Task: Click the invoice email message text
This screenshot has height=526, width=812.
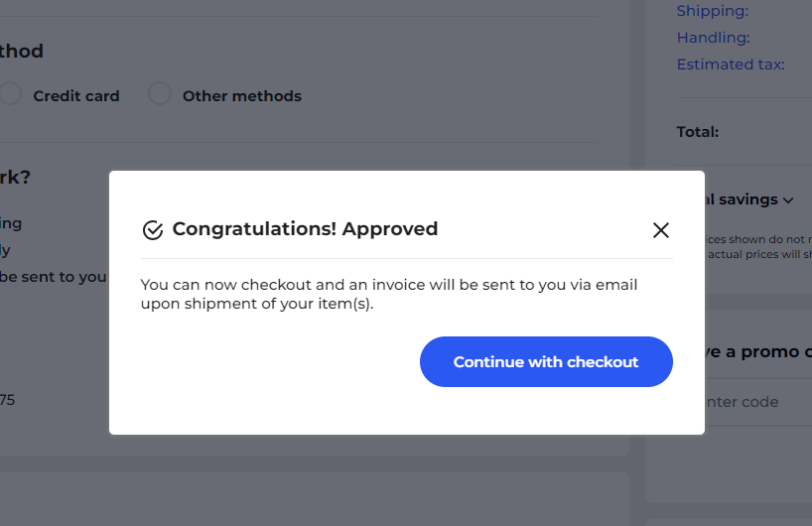Action: [389, 294]
